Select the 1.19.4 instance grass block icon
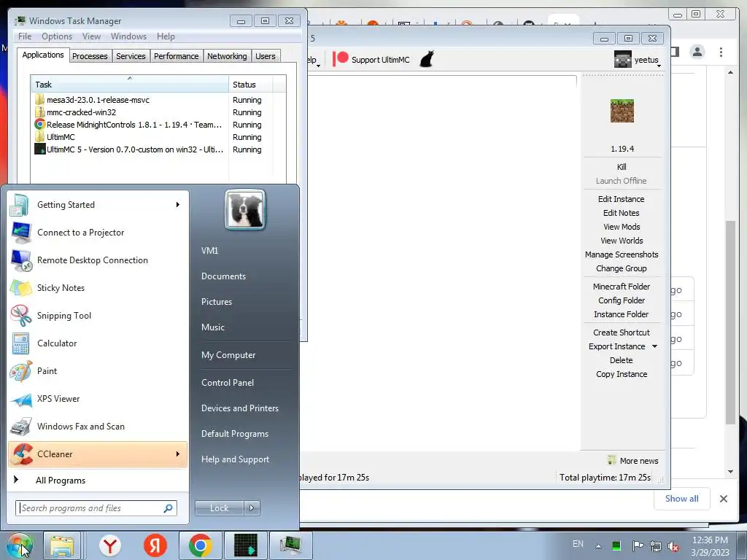Image resolution: width=747 pixels, height=560 pixels. 622,111
